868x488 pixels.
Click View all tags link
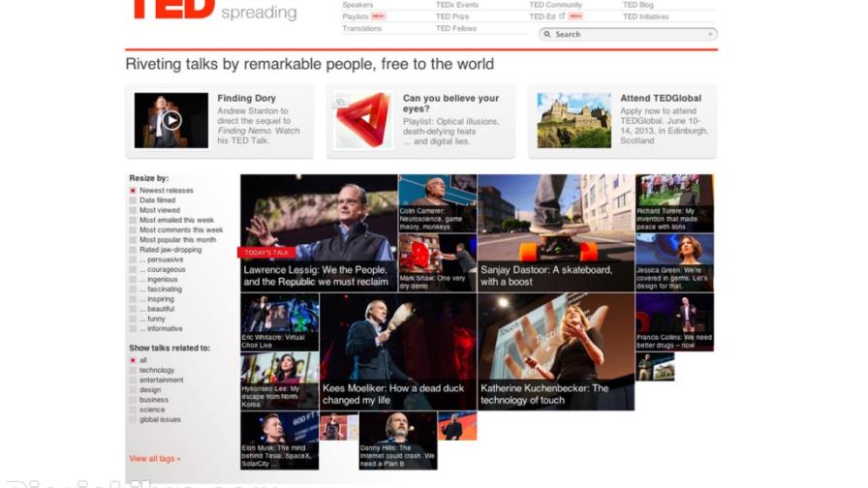tap(155, 459)
